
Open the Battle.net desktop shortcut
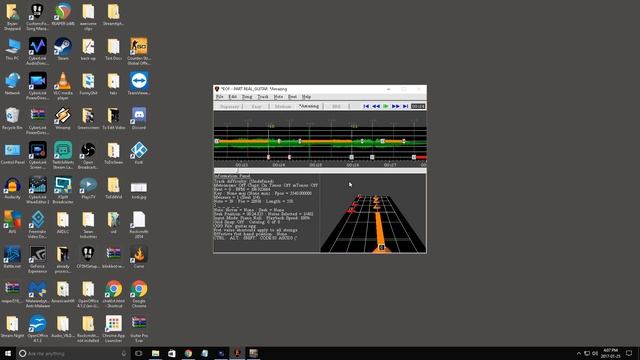coord(12,257)
